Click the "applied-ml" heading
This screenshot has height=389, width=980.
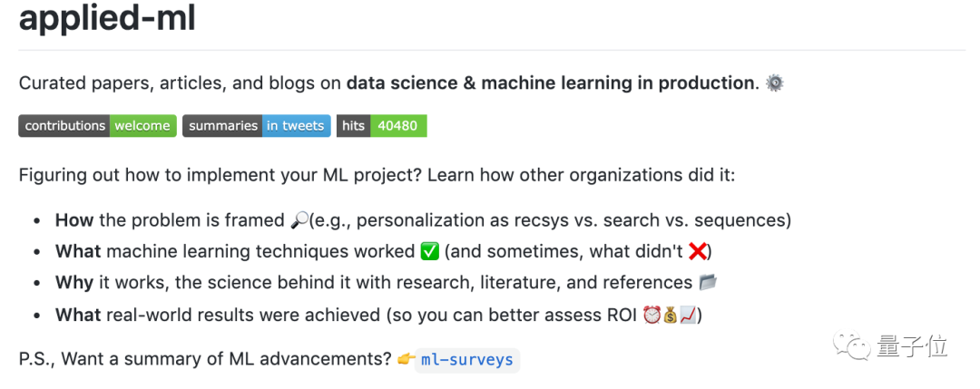(107, 18)
